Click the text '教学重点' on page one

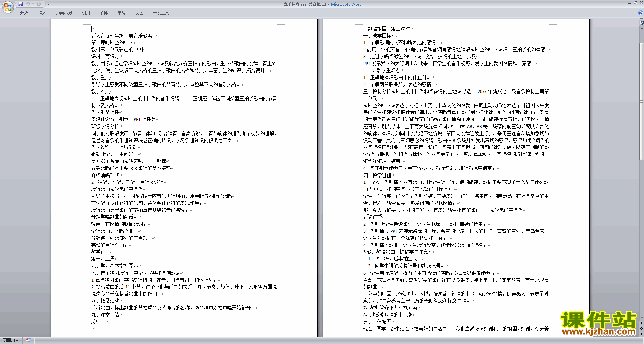coord(100,78)
